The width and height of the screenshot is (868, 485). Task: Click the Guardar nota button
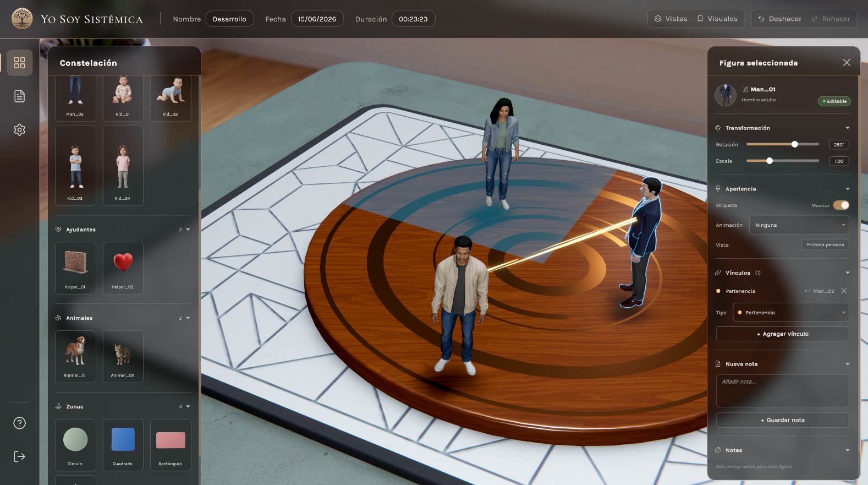(x=782, y=420)
